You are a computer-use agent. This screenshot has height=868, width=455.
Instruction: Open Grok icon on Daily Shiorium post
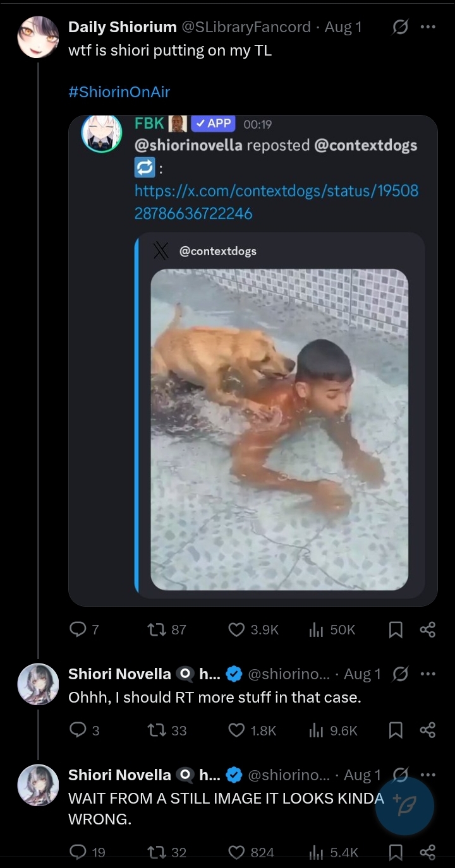(x=400, y=27)
